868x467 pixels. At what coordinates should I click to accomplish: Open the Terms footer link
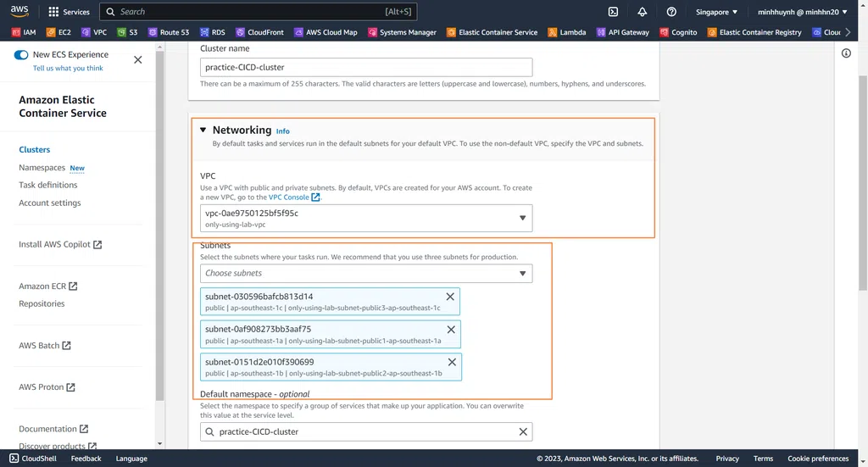[x=763, y=459]
